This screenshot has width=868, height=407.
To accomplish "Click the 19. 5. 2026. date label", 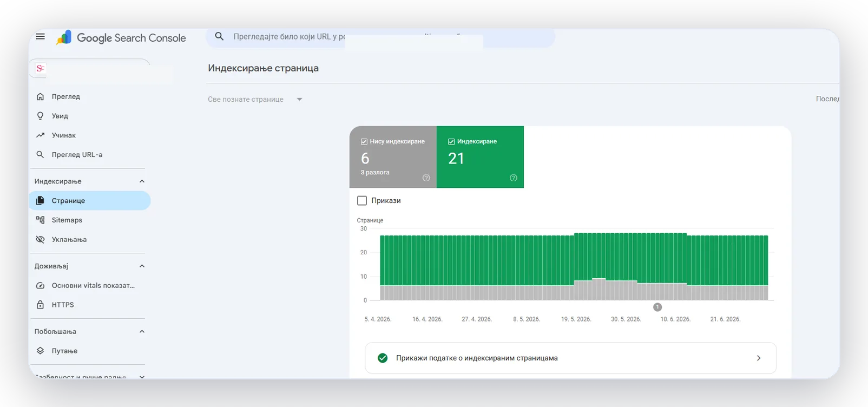I will [x=576, y=319].
